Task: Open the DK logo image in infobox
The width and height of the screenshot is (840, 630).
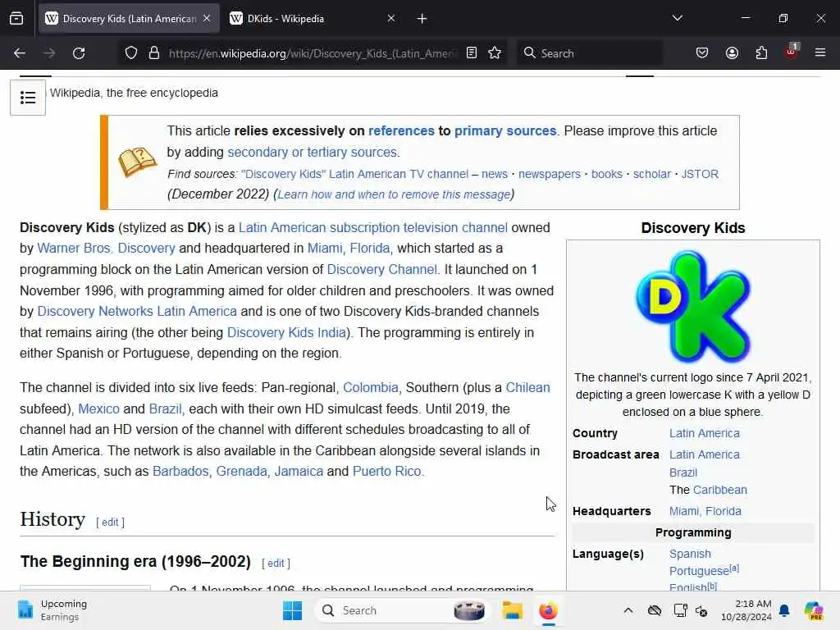Action: pos(692,307)
